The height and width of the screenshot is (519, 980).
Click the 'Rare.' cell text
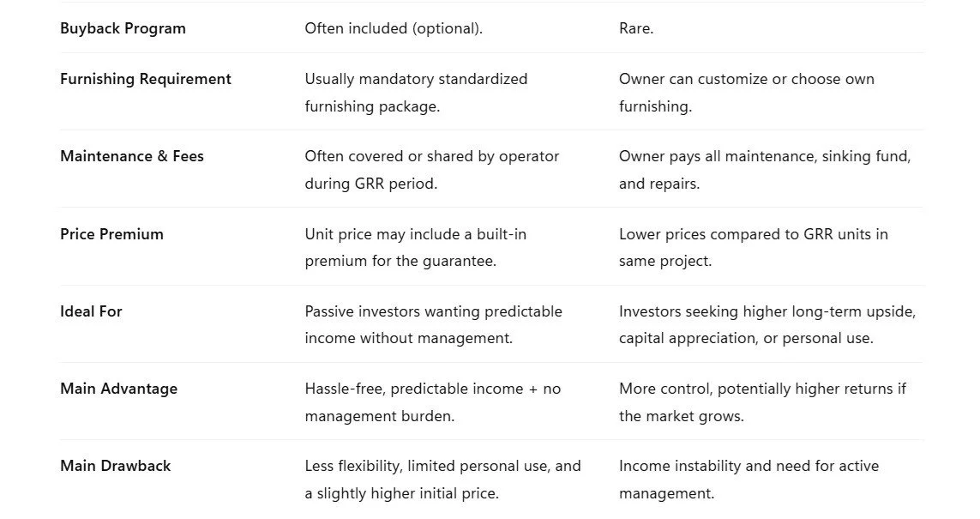point(636,28)
